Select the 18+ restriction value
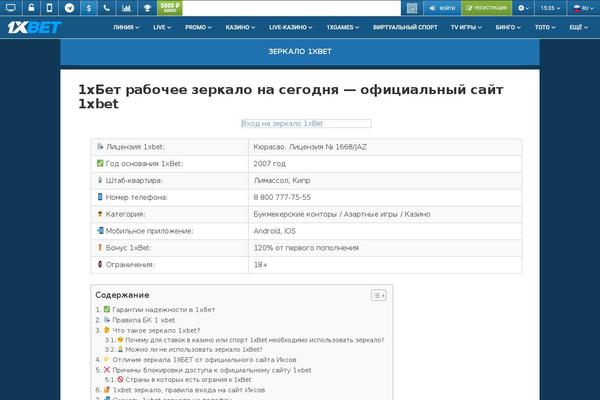The image size is (600, 400). pyautogui.click(x=260, y=265)
